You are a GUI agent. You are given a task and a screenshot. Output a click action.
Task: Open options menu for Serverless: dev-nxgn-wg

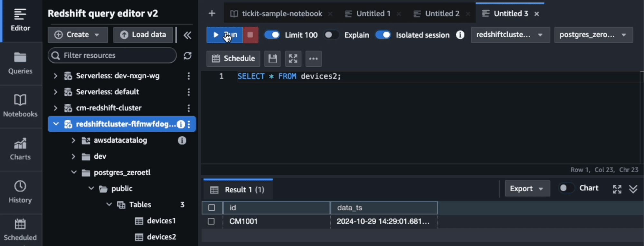tap(189, 76)
